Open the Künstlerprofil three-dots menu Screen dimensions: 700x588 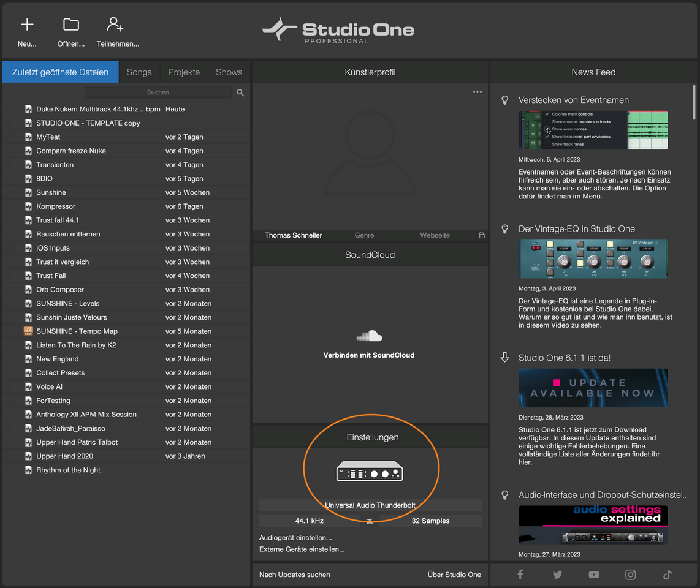click(x=477, y=92)
